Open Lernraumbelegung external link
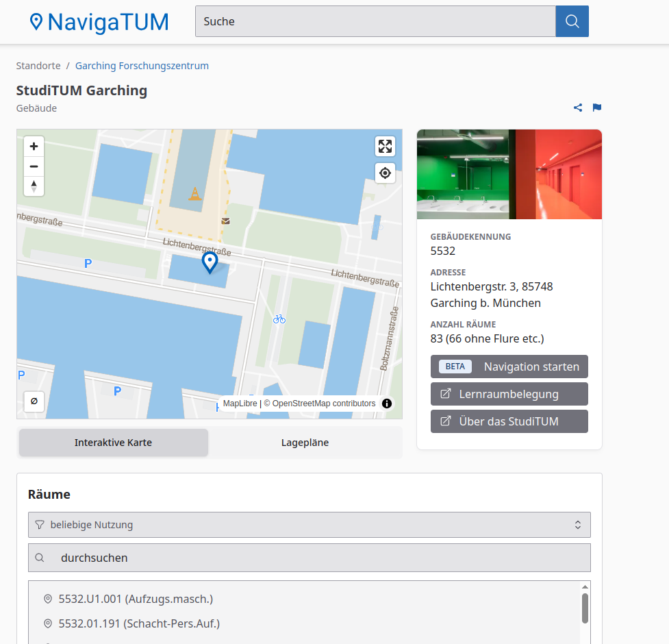Screen dimensions: 669x644 pyautogui.click(x=509, y=394)
